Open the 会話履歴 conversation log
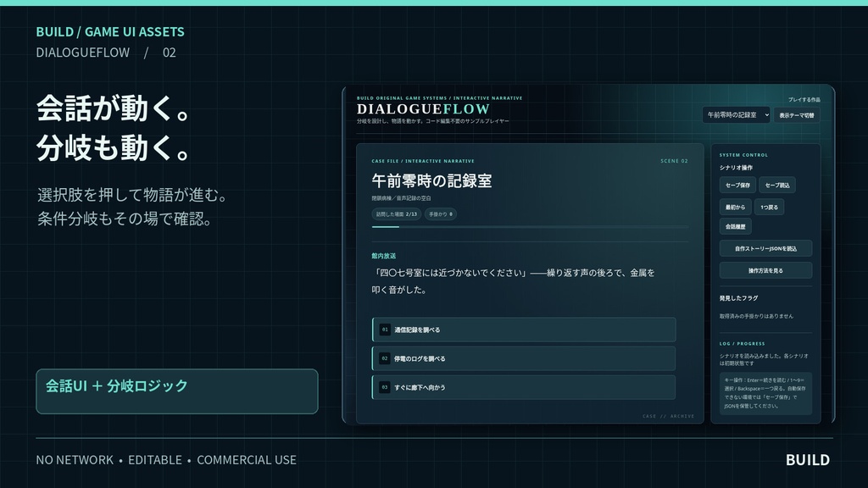Image resolution: width=868 pixels, height=488 pixels. (735, 226)
